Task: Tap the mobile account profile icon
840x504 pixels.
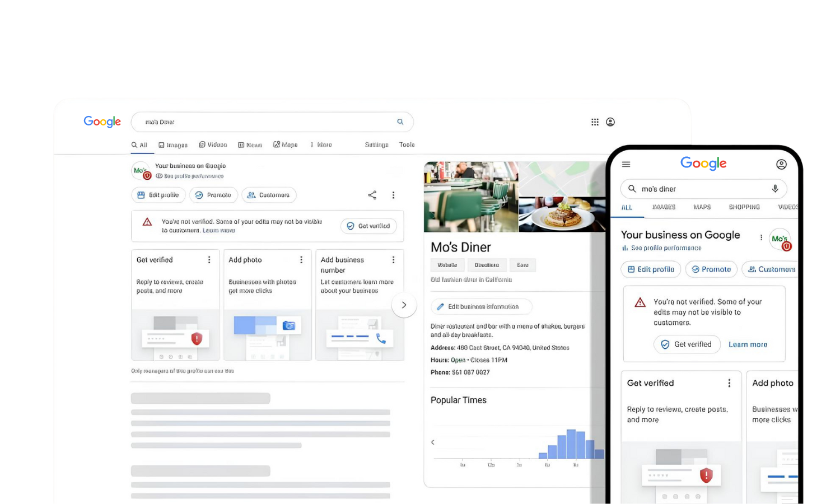Action: (781, 164)
